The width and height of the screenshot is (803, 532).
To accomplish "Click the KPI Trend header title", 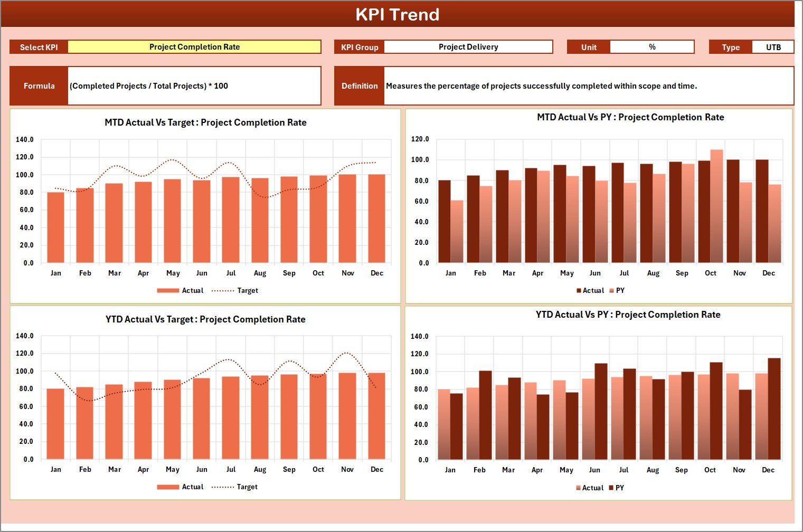I will coord(397,14).
